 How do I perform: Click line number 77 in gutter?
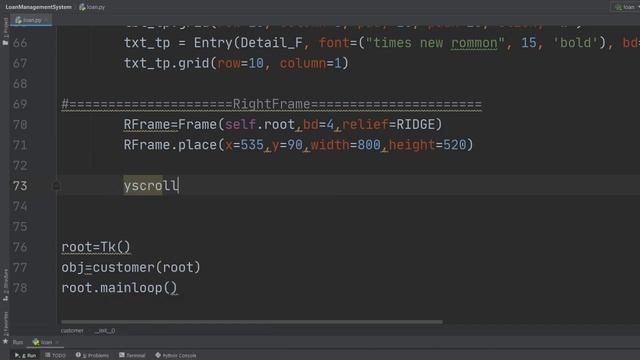(x=20, y=267)
